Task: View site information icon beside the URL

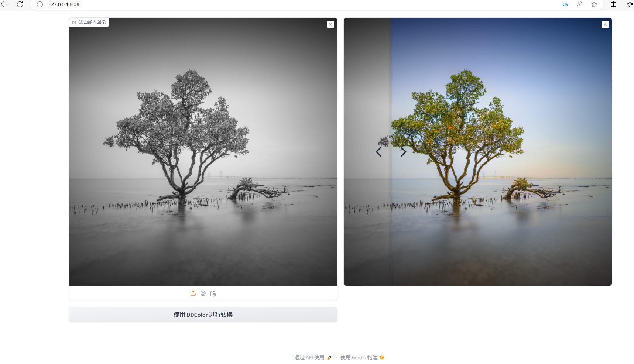Action: point(40,4)
